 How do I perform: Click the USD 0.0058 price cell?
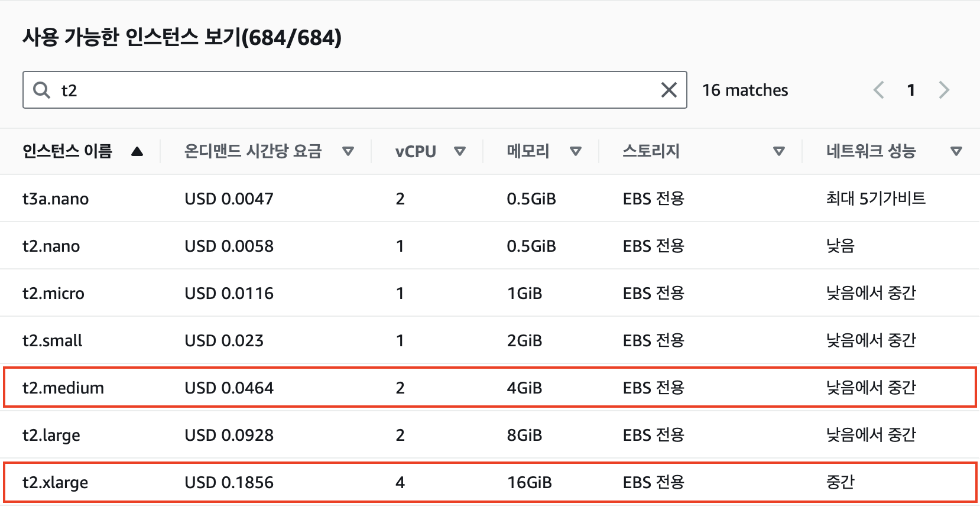pos(229,246)
